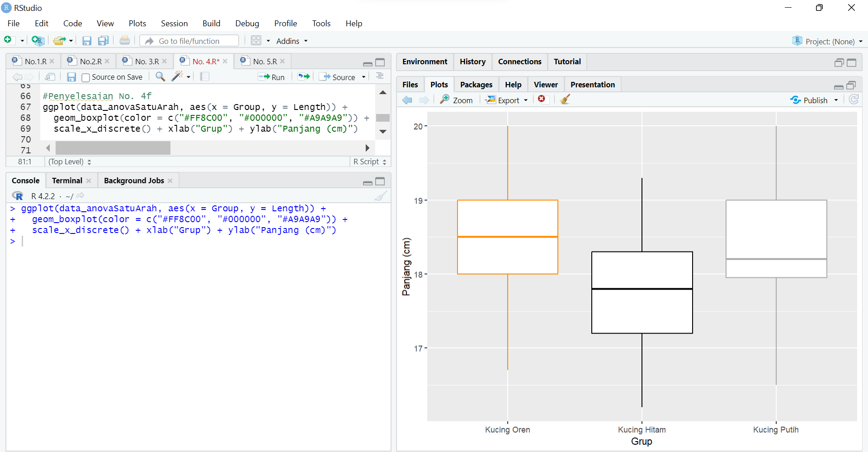Open the Project (None) dropdown

click(x=828, y=41)
